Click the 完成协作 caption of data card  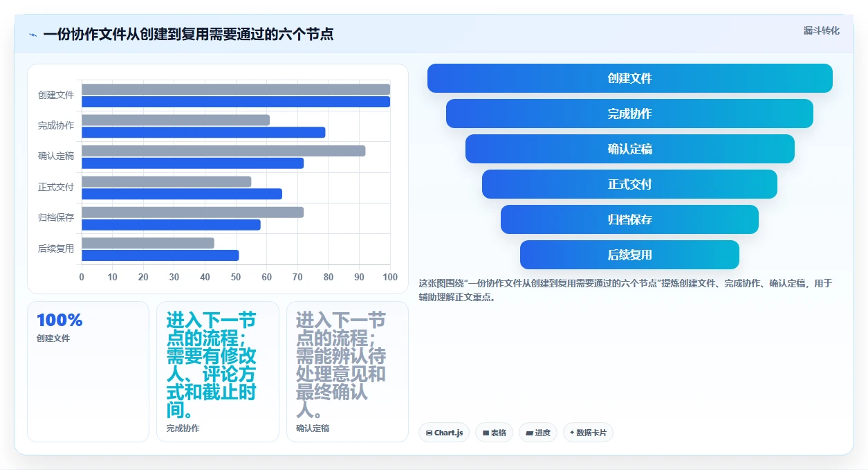coord(183,428)
